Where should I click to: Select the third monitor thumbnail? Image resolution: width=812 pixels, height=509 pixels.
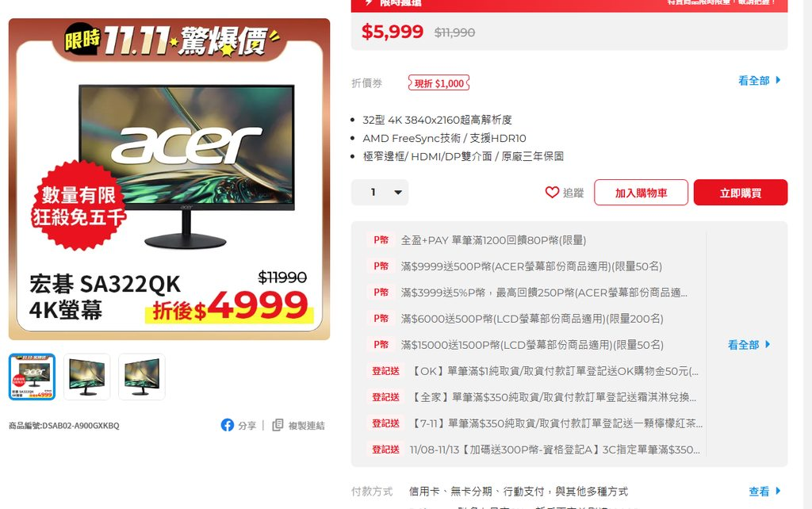tap(142, 377)
